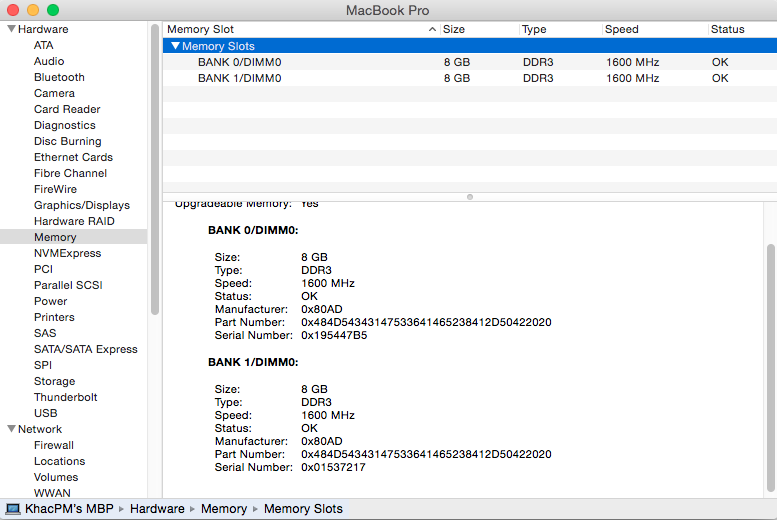Click the Network section header
The image size is (777, 520).
[40, 429]
